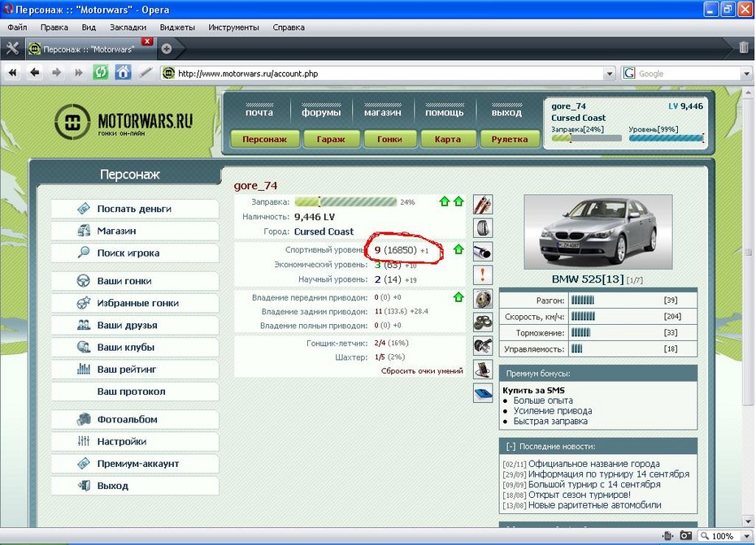Image resolution: width=756 pixels, height=545 pixels.
Task: Click the Уровень[99%] bar in the header
Action: 667,138
